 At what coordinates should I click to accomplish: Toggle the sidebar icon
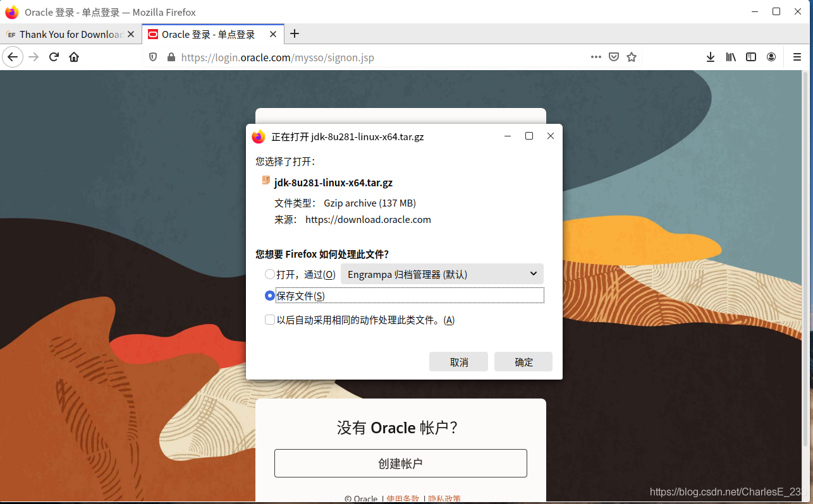pyautogui.click(x=751, y=57)
